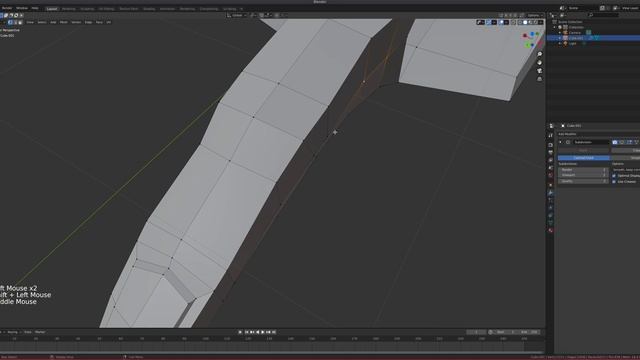Screen dimensions: 640x360
Task: Switch viewport to material preview shading
Action: tap(530, 22)
